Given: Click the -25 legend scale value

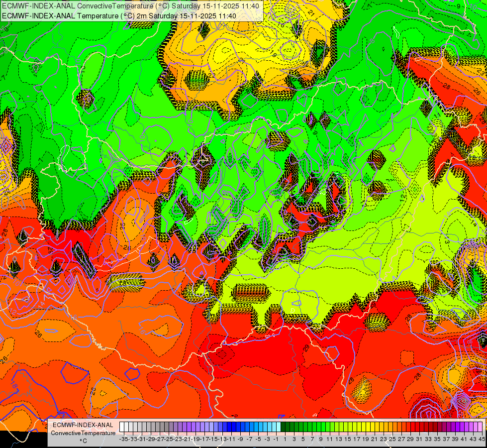Looking at the screenshot, I should 169,440.
